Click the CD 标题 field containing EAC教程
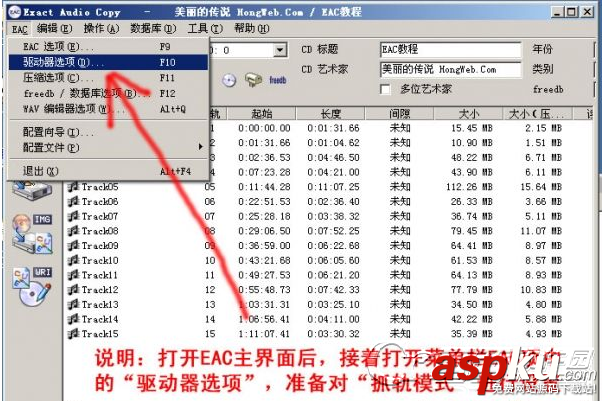 pos(451,50)
